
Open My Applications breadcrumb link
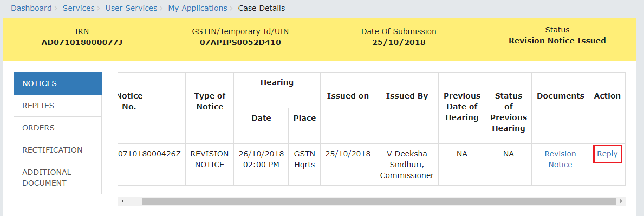[198, 8]
